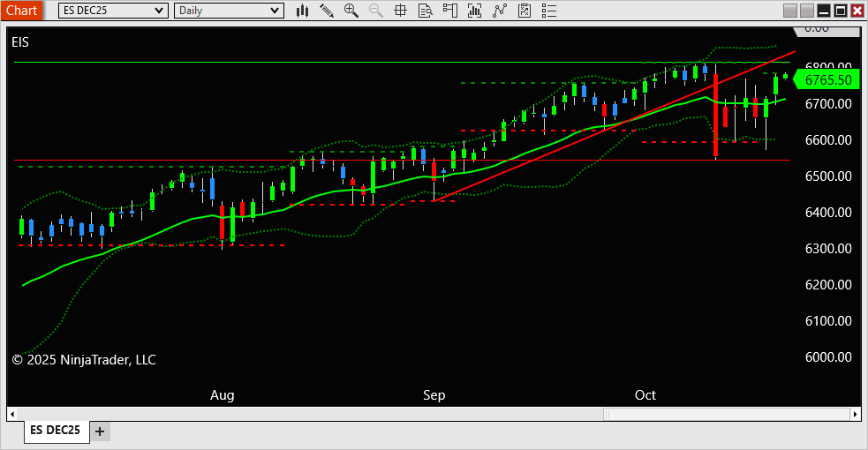Open the Daily interval dropdown
The image size is (868, 450).
pyautogui.click(x=229, y=11)
